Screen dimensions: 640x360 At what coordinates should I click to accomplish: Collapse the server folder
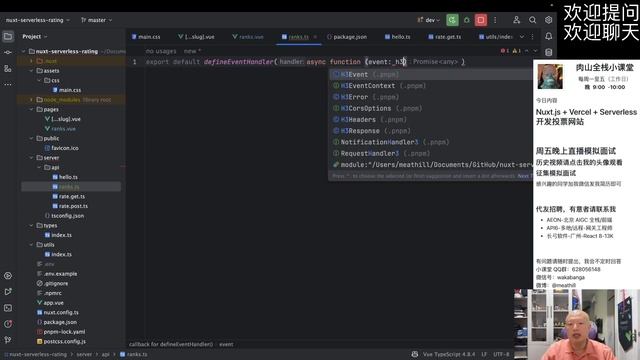pos(31,158)
